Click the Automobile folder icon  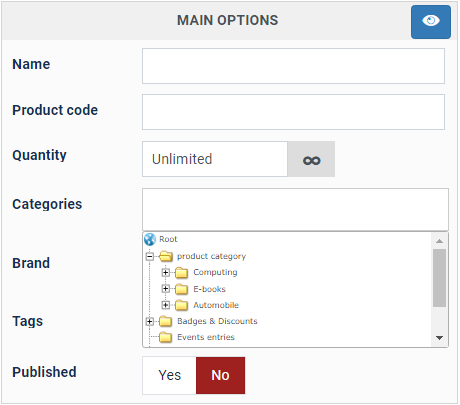181,305
